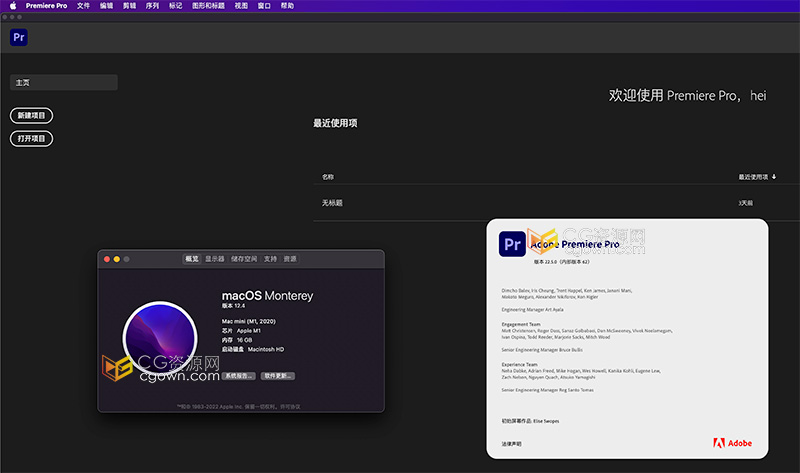
Task: Open the 视图 menu
Action: (241, 6)
